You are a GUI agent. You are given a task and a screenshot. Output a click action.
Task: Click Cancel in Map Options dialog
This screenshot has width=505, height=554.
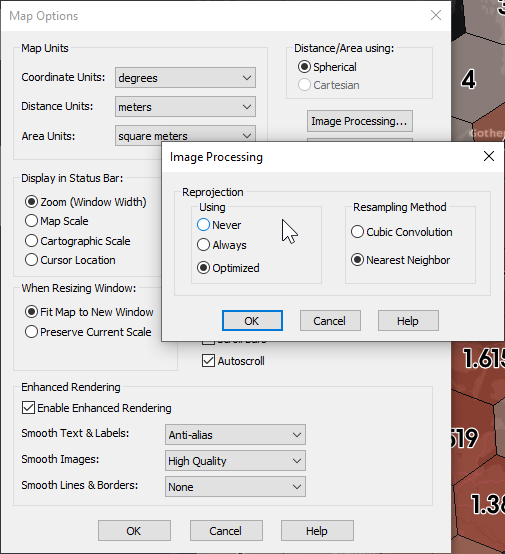point(226,531)
